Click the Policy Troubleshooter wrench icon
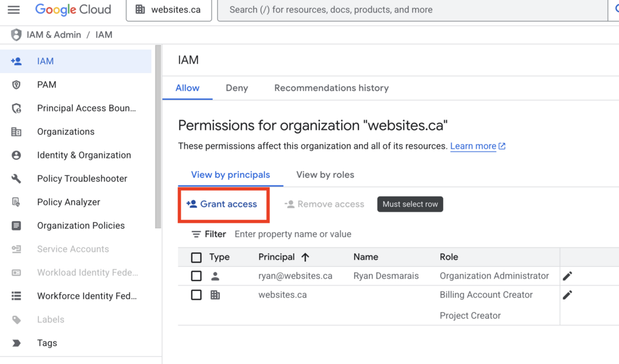This screenshot has width=619, height=364. click(x=17, y=179)
